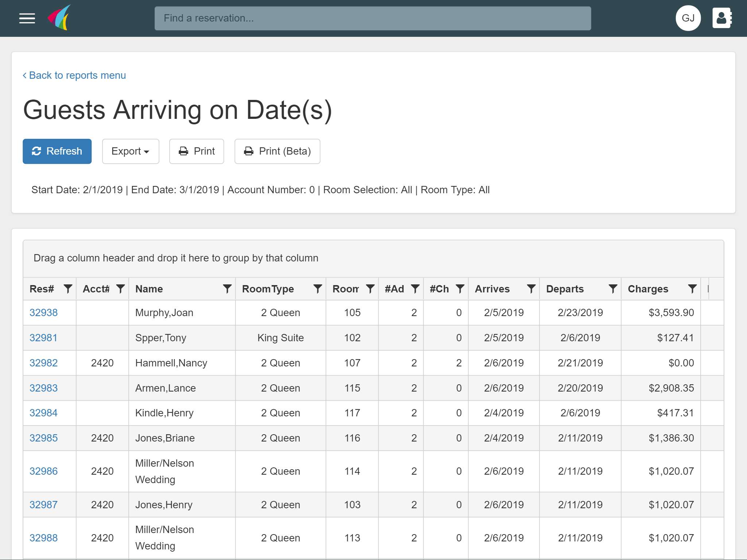This screenshot has height=560, width=747.
Task: Open reservation 32984
Action: coord(43,413)
